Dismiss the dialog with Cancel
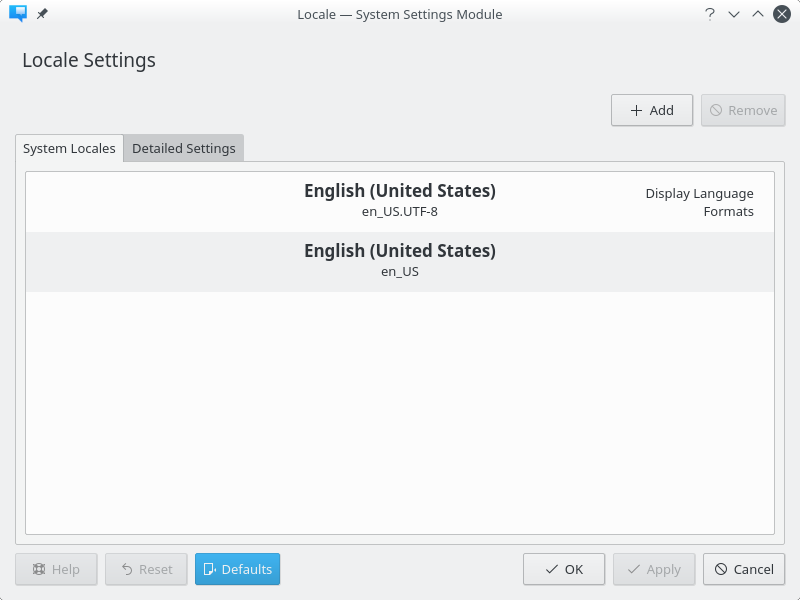The image size is (800, 600). (x=743, y=569)
